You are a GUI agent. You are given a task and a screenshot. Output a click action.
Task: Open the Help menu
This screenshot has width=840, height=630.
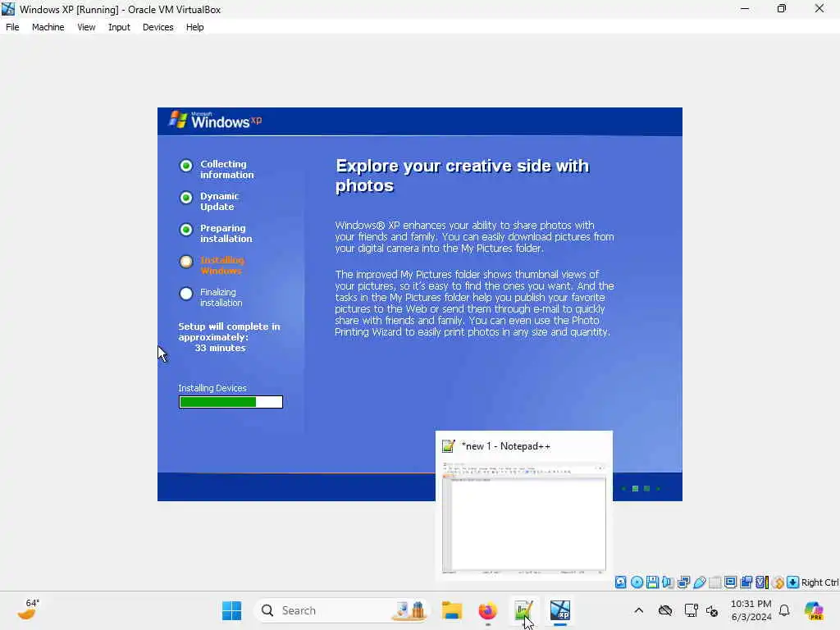pyautogui.click(x=195, y=27)
